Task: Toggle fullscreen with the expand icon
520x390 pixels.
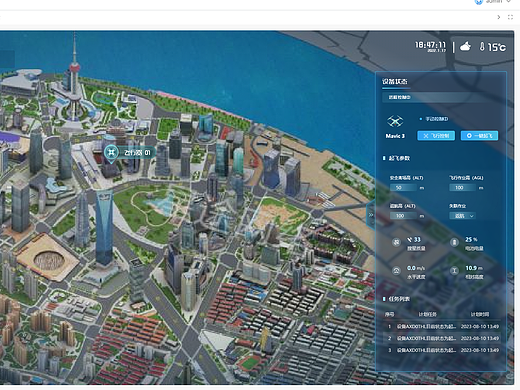Action: [510, 17]
